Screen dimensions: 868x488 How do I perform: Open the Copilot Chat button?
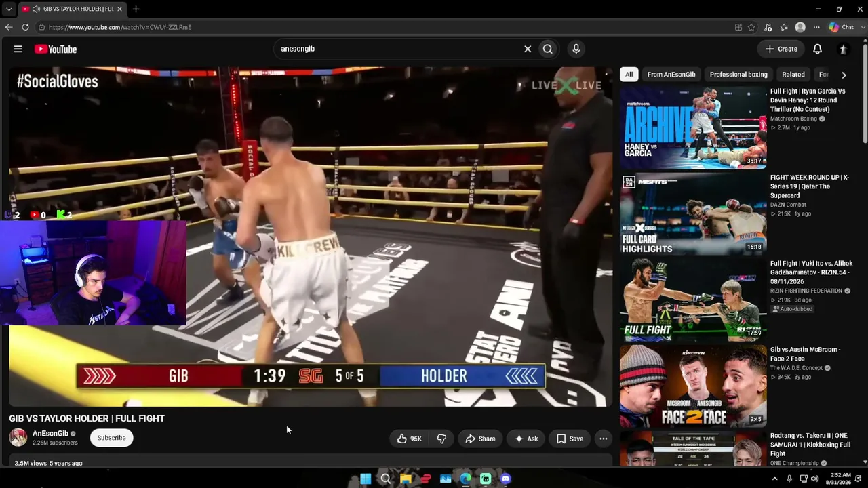coord(842,27)
